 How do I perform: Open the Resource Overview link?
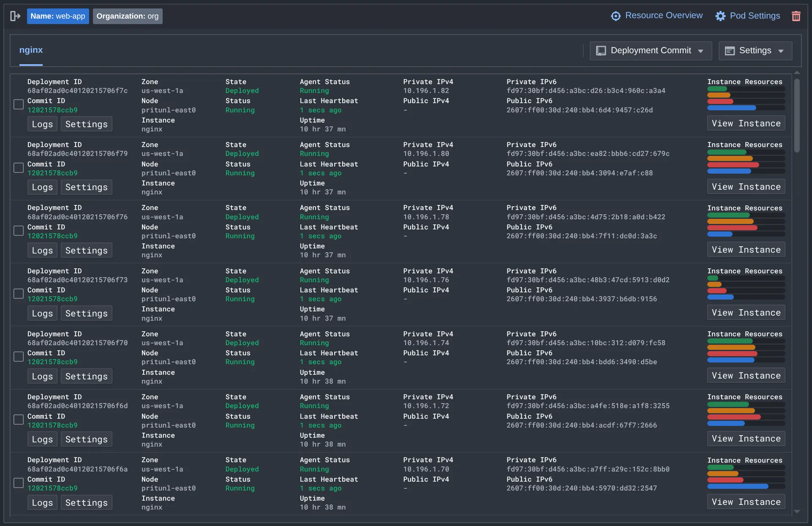[664, 16]
